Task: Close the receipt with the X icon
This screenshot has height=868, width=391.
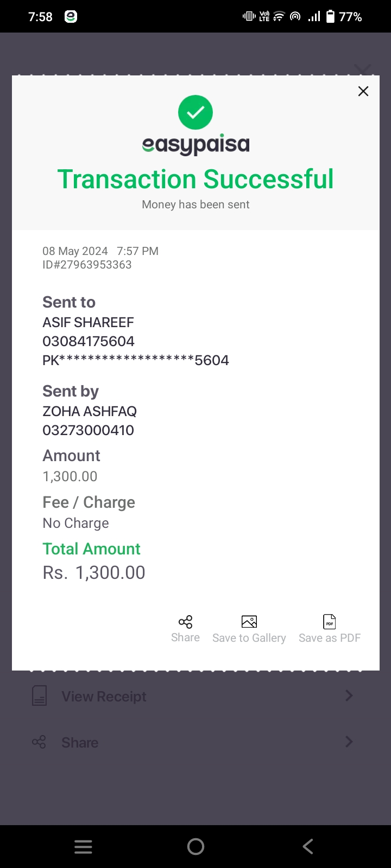Action: (363, 91)
